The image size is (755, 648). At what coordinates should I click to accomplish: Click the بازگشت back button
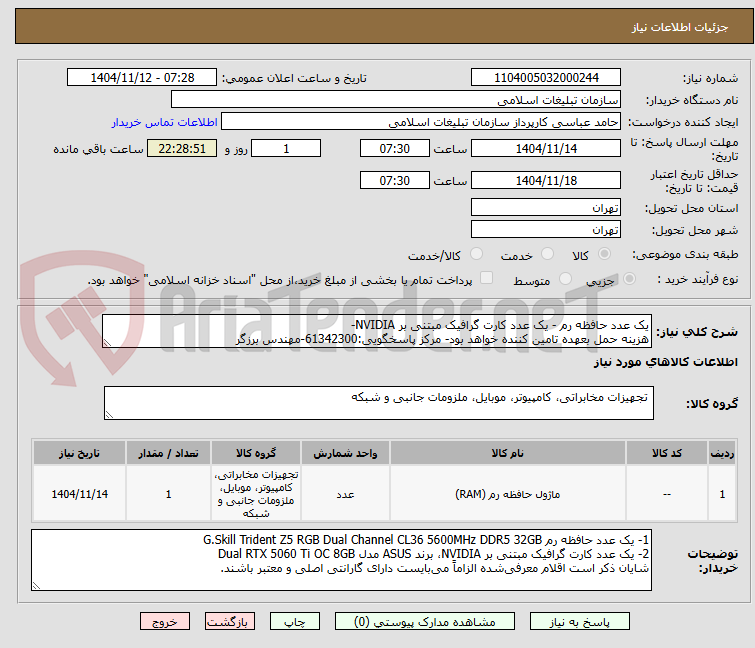[230, 622]
